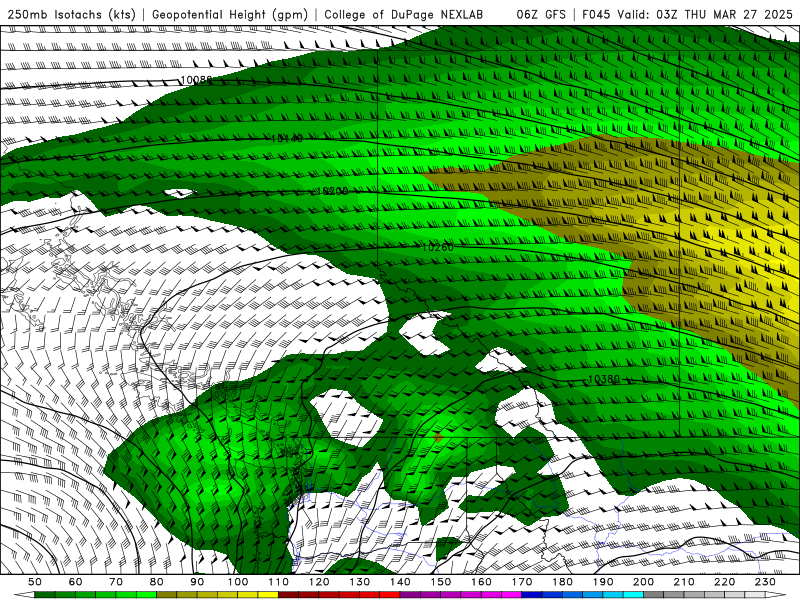Click the 150 label on color scale
800x600 pixels.
[x=441, y=582]
